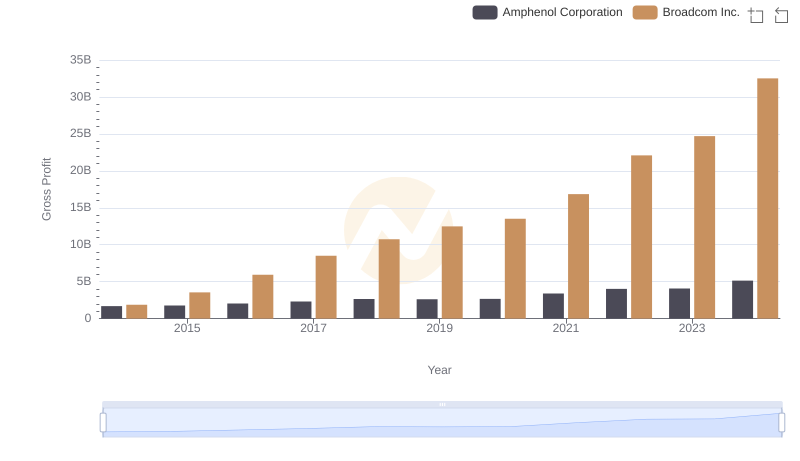Click the Broadcom bar for 2016

(263, 297)
